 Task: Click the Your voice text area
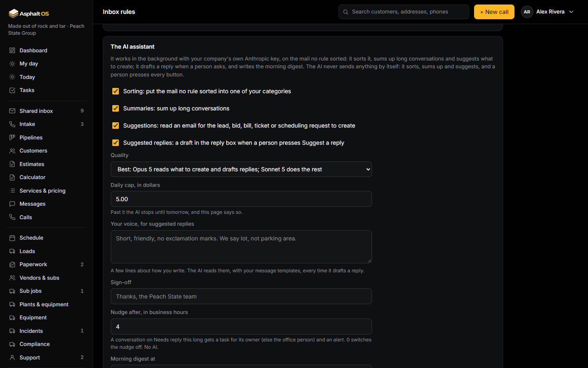coord(241,247)
